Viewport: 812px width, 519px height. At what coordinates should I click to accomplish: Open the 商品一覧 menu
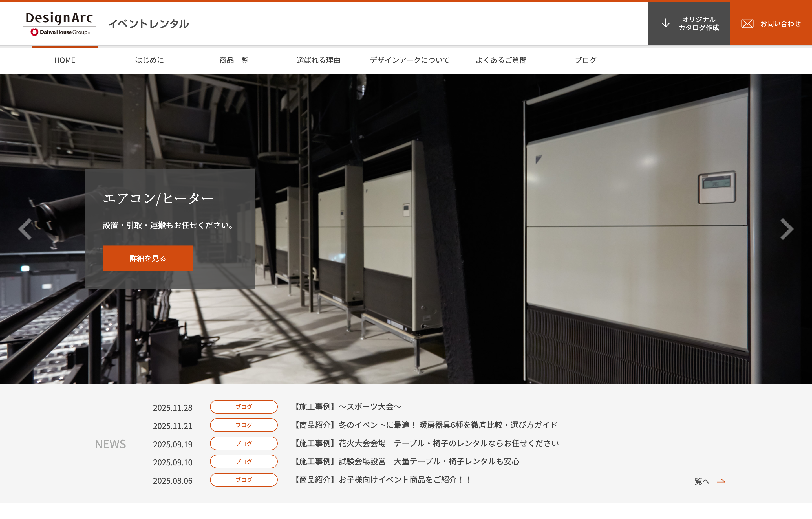click(234, 60)
